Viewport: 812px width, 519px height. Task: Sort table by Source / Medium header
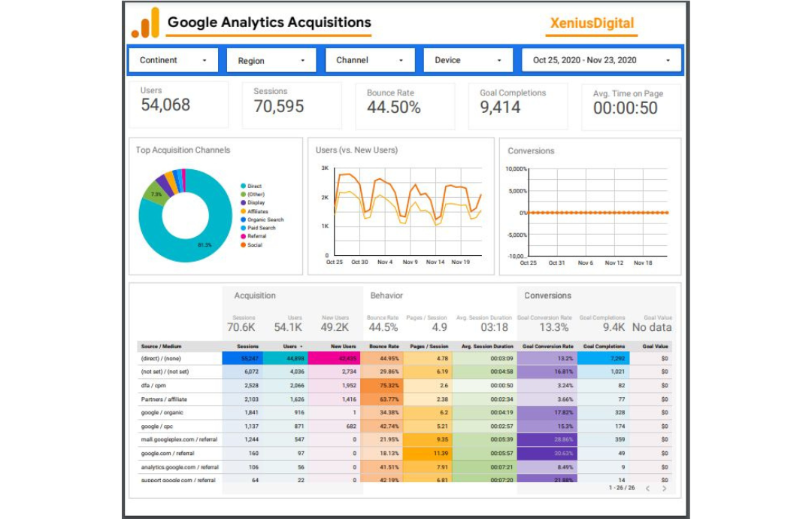(x=161, y=346)
